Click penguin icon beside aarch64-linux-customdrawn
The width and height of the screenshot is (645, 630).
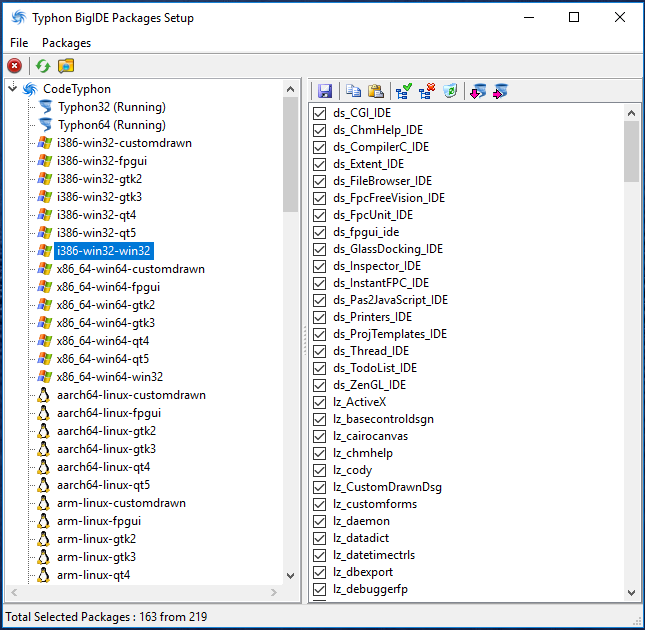coord(44,395)
